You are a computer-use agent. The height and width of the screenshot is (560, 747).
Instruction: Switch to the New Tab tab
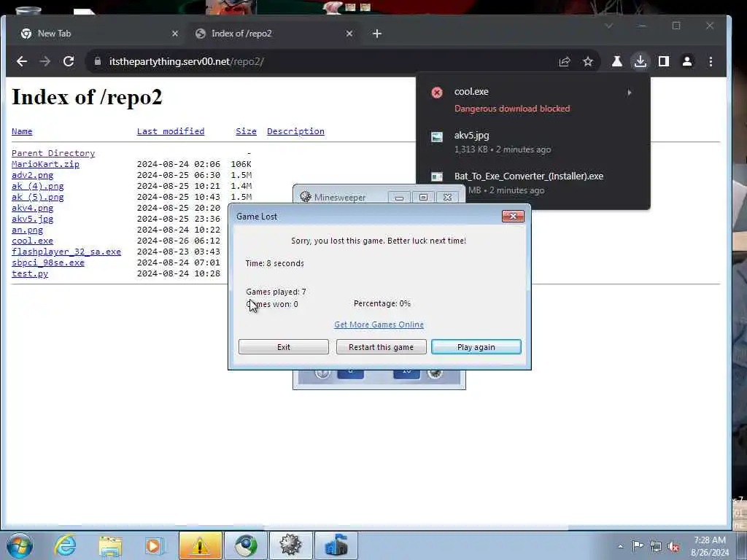tap(100, 34)
